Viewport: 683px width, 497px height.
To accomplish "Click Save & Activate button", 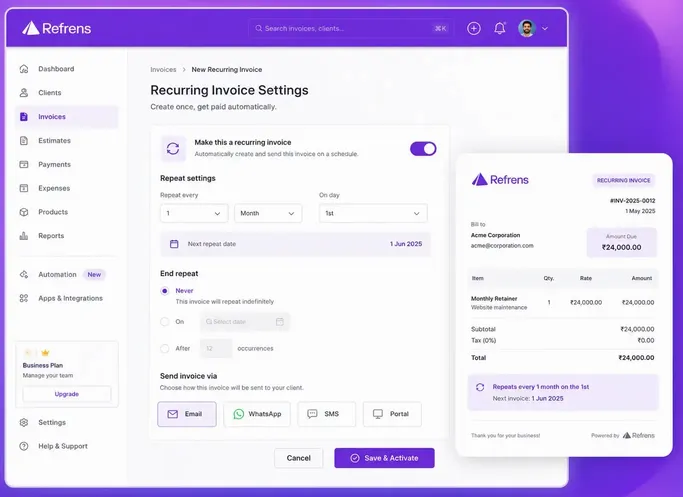I will pos(384,458).
